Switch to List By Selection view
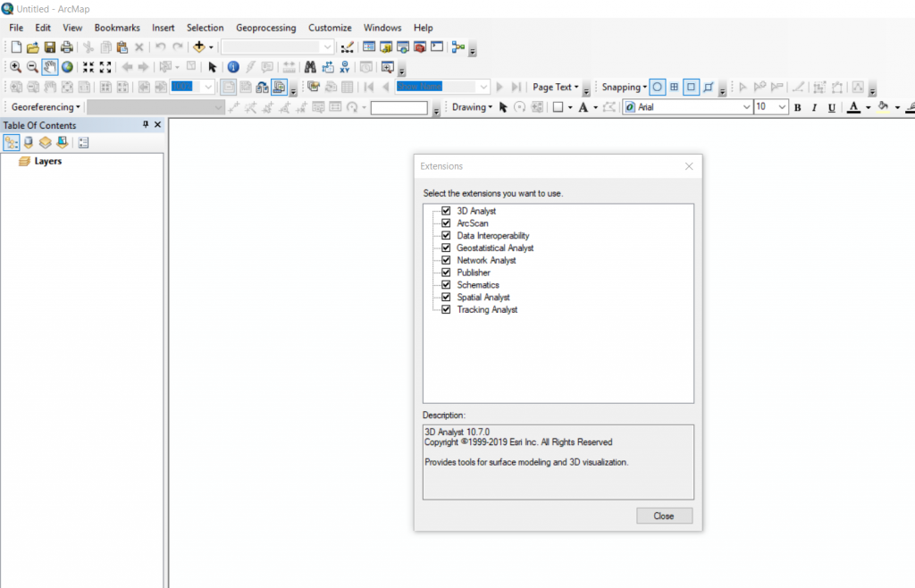 click(x=62, y=142)
